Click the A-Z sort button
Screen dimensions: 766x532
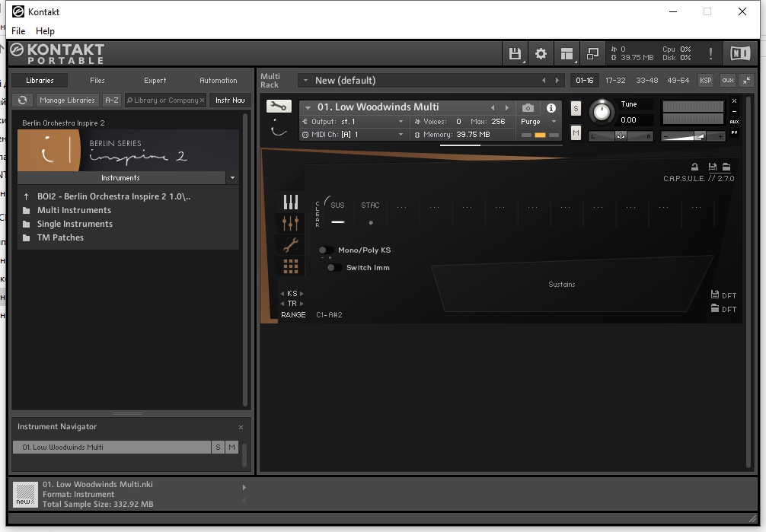pyautogui.click(x=112, y=100)
